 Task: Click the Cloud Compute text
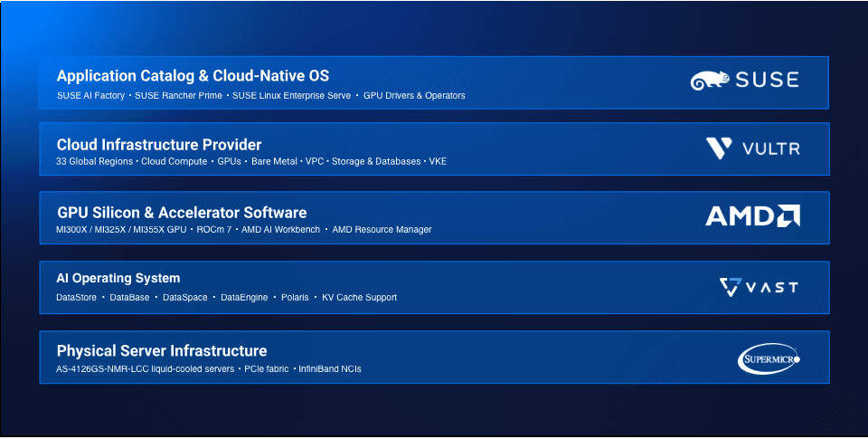(174, 161)
